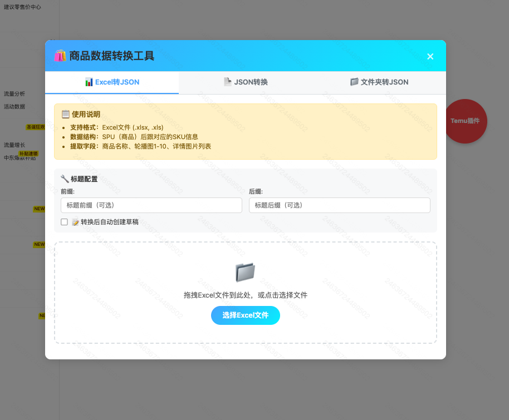Screen dimensions: 509x420
Task: Click the 标题前缀 prefix input field
Action: [151, 205]
